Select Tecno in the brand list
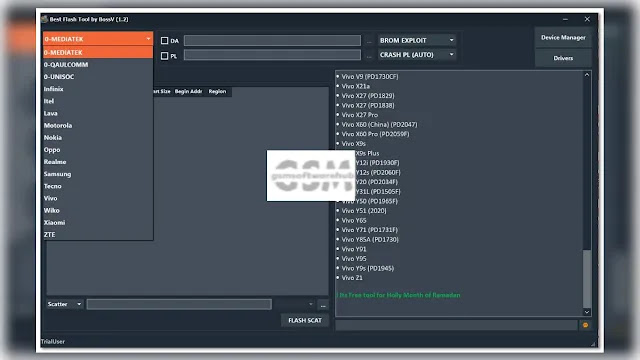Screen dimensions: 640x360 pos(98,186)
